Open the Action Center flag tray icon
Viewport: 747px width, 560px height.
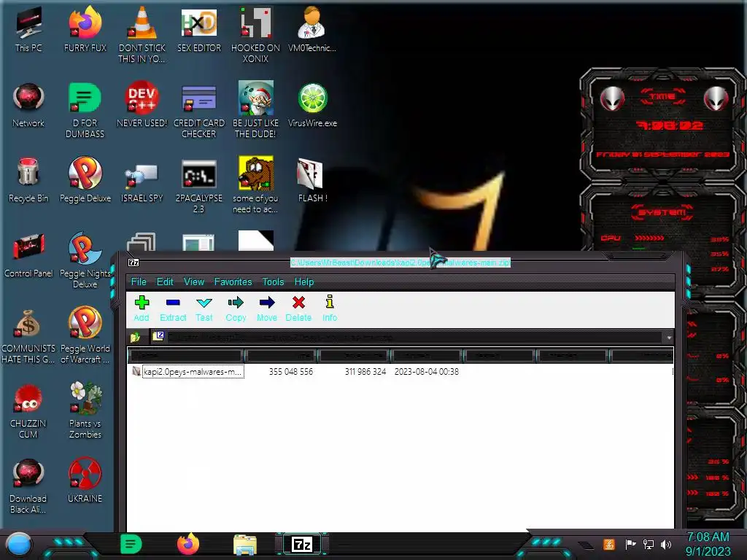[x=631, y=544]
